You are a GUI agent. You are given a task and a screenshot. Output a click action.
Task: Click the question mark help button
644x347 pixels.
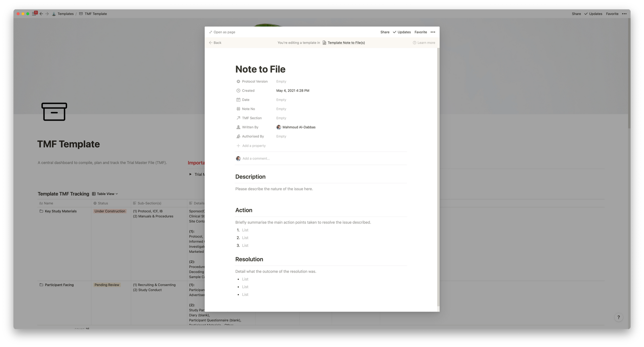click(x=618, y=317)
